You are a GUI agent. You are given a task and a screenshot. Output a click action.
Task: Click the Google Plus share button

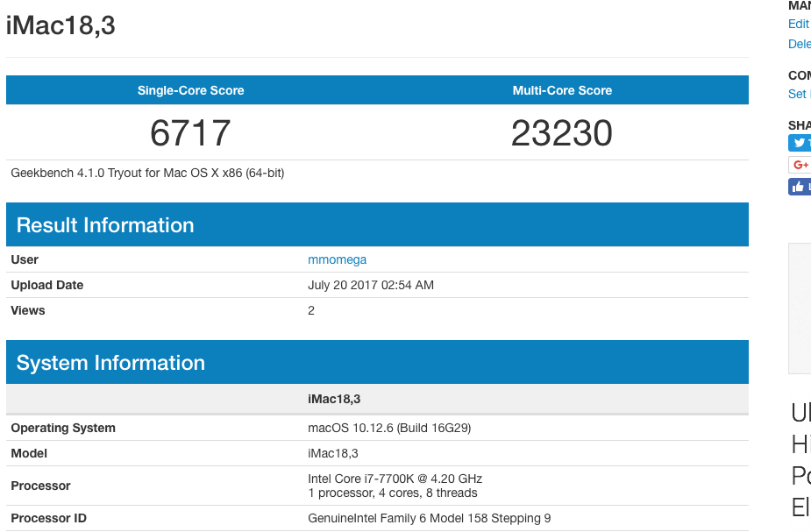(800, 165)
